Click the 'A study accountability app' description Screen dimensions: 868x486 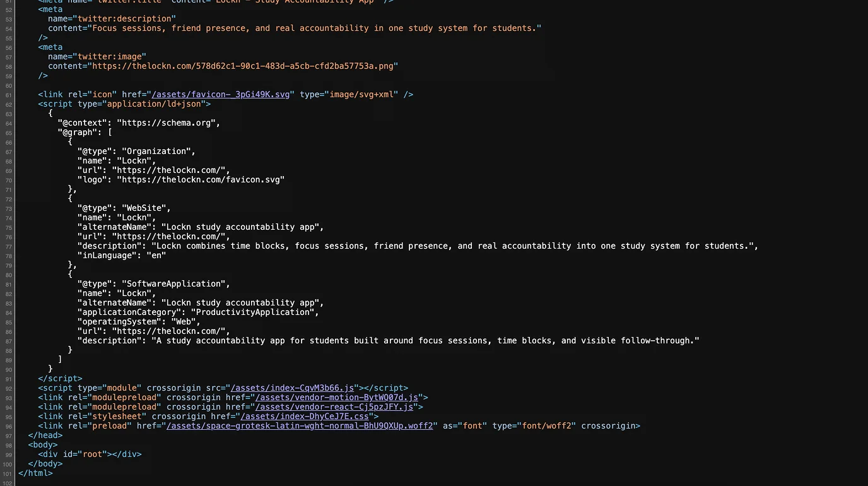coord(425,341)
